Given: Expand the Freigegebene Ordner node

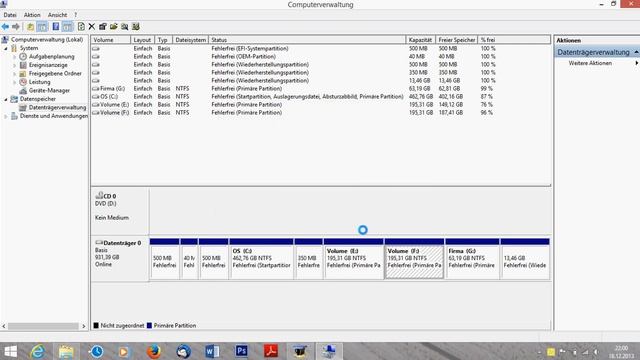Looking at the screenshot, I should tap(14, 74).
